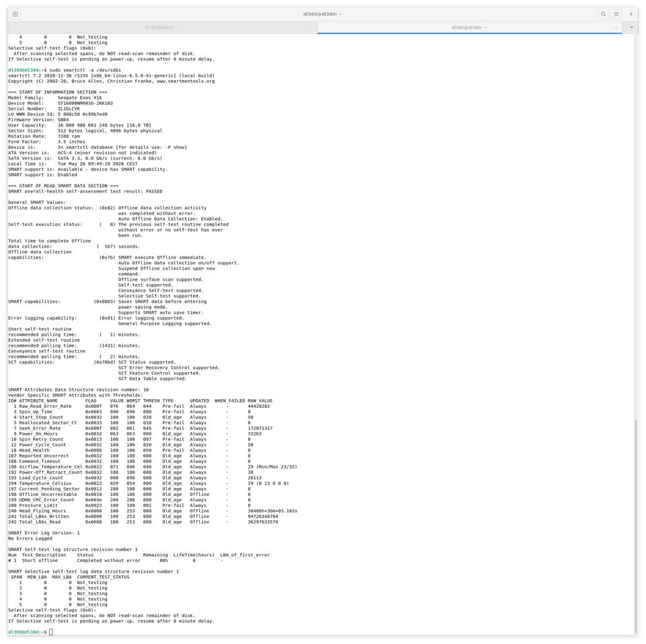
Task: Click the overall-health 'PASSED' result line
Action: click(x=85, y=192)
